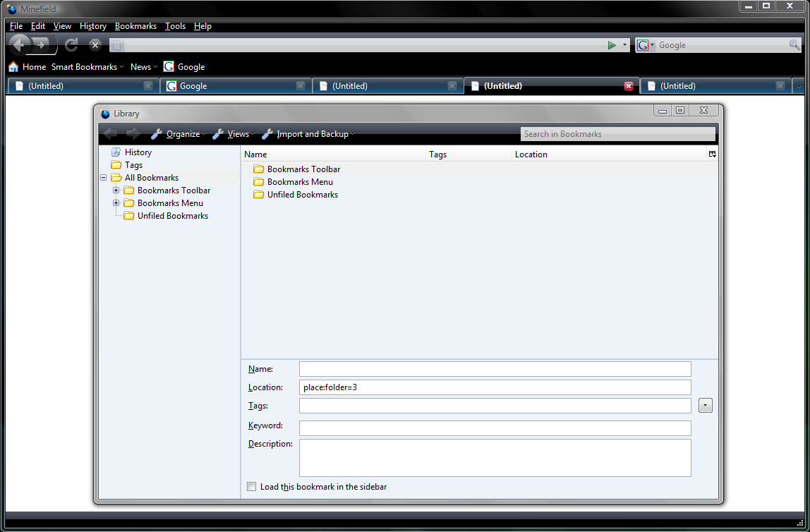Click the Stop loading icon
Screen dimensions: 810x532
(95, 44)
